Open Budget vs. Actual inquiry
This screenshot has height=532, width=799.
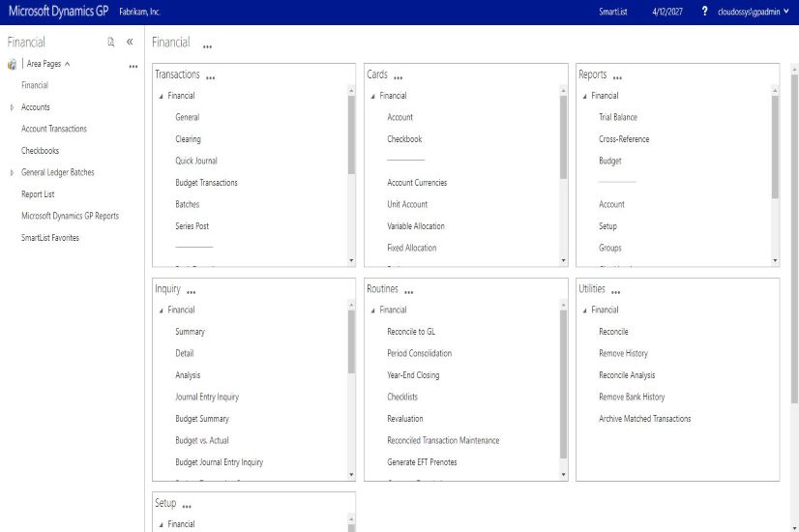pyautogui.click(x=202, y=441)
